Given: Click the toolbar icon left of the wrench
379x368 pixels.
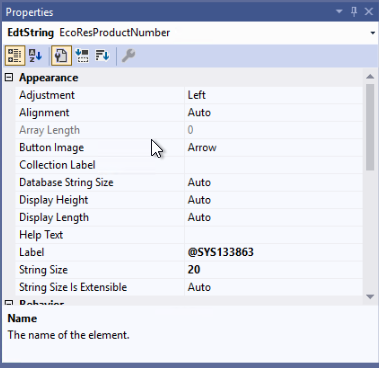Looking at the screenshot, I should [x=102, y=55].
